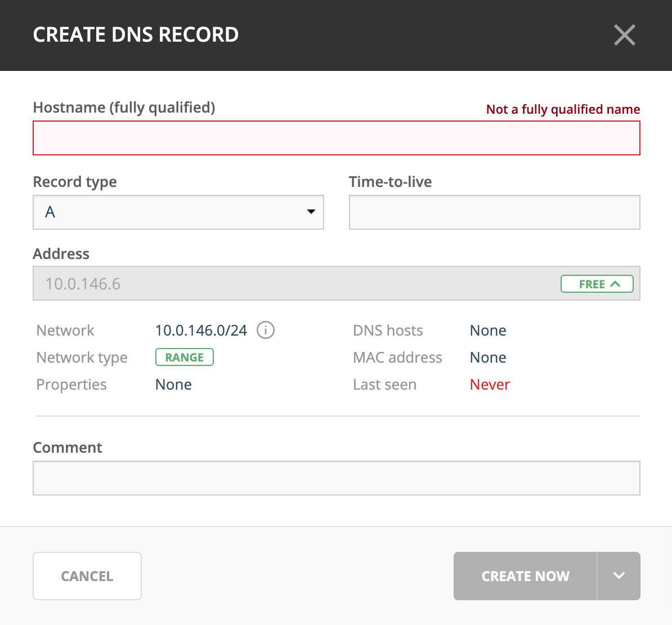
Task: Click the DNS hosts 'None' value
Action: (488, 331)
